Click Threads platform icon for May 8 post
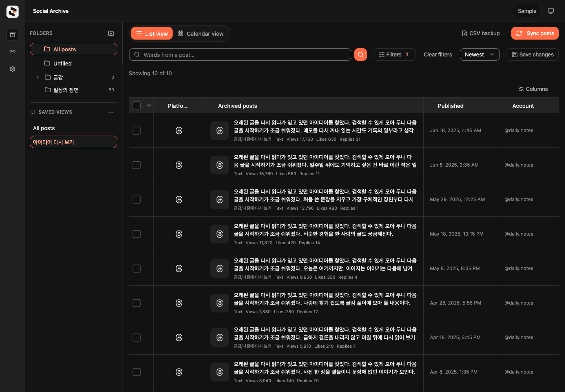 point(179,269)
